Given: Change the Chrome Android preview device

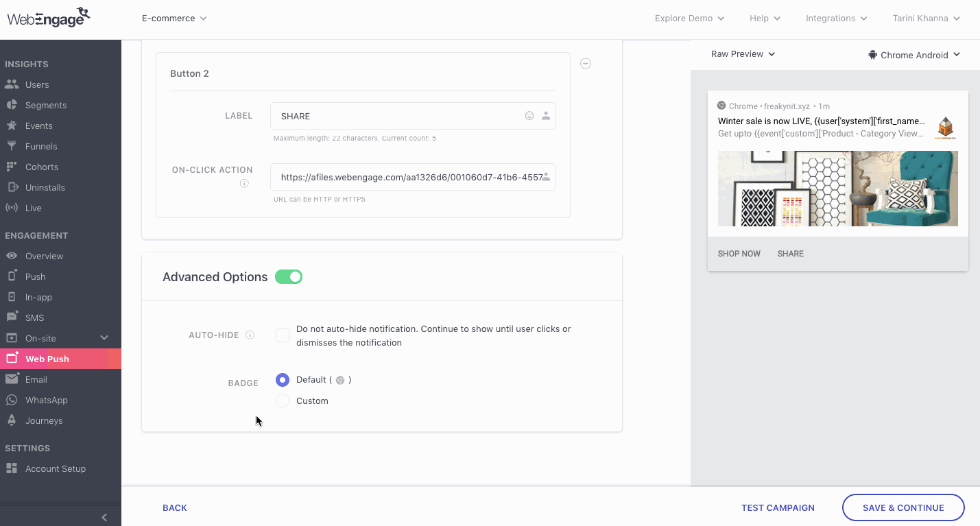Looking at the screenshot, I should click(914, 54).
